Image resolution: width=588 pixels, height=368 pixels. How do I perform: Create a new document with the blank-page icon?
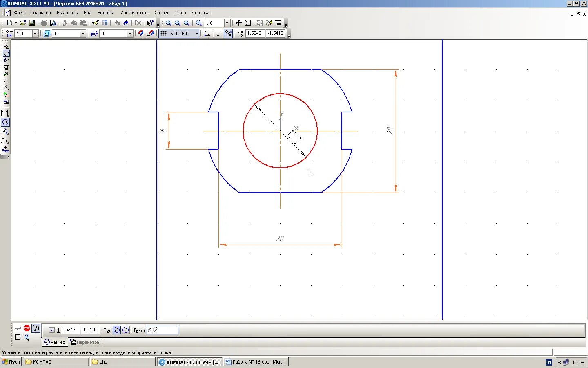tap(9, 23)
